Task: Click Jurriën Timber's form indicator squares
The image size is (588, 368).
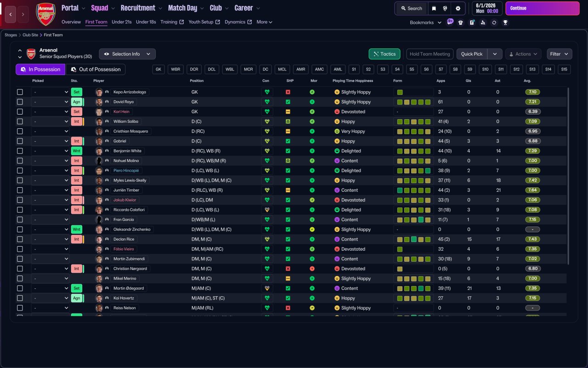Action: click(413, 190)
